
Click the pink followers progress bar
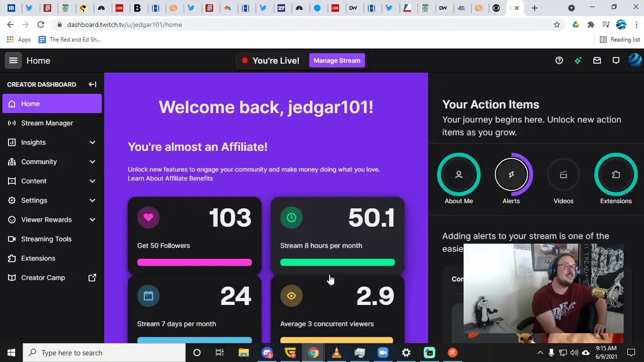coord(195,262)
